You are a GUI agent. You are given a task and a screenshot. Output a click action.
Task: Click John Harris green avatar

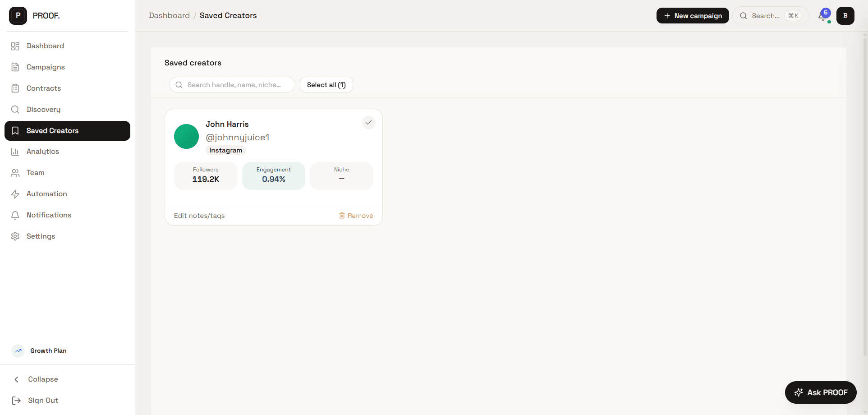186,136
